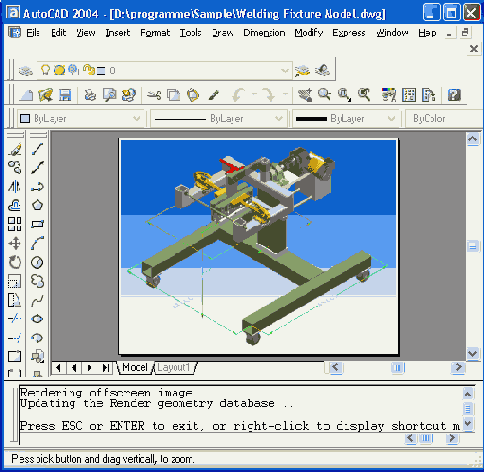Open the ByLayer lineweight dropdown
The image size is (484, 472).
click(346, 118)
